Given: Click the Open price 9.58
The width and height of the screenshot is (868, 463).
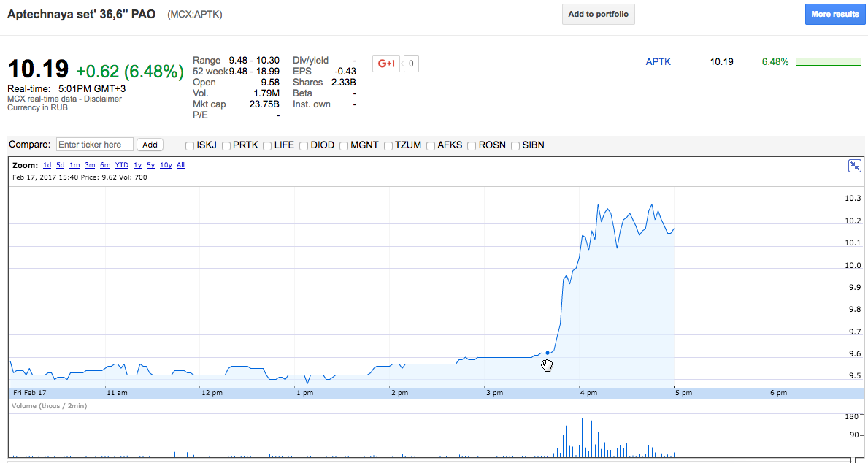Looking at the screenshot, I should coord(270,83).
